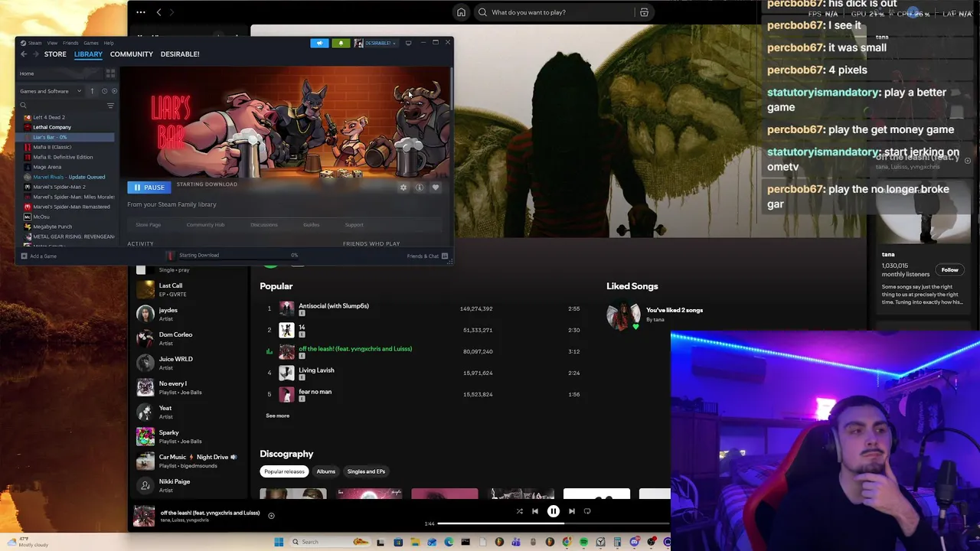The height and width of the screenshot is (551, 980).
Task: Click the Steam library search field
Action: 61,106
